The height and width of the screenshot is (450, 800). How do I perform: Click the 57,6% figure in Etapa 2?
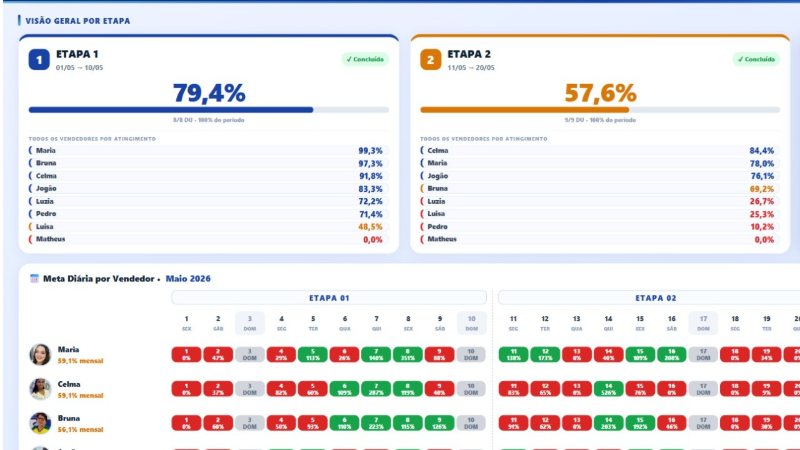coord(601,93)
